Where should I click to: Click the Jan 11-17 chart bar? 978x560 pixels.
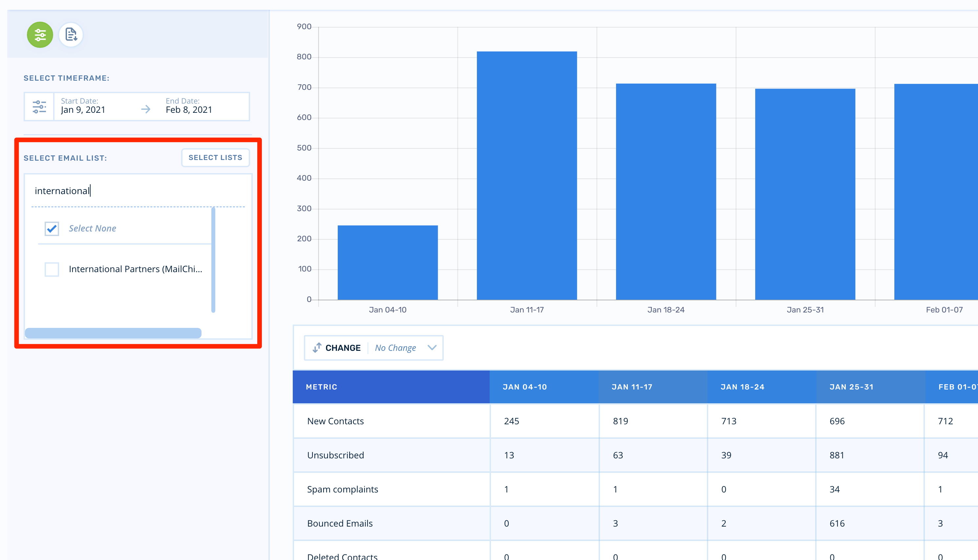526,176
